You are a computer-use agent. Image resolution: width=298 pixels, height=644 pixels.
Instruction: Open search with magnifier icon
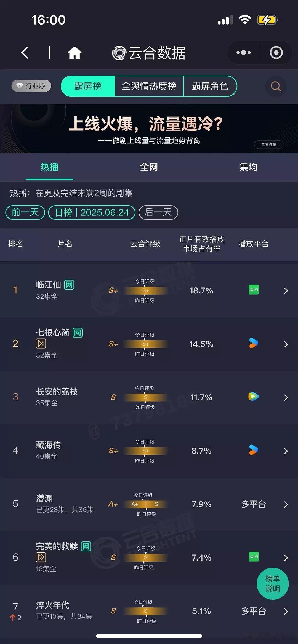tap(276, 86)
